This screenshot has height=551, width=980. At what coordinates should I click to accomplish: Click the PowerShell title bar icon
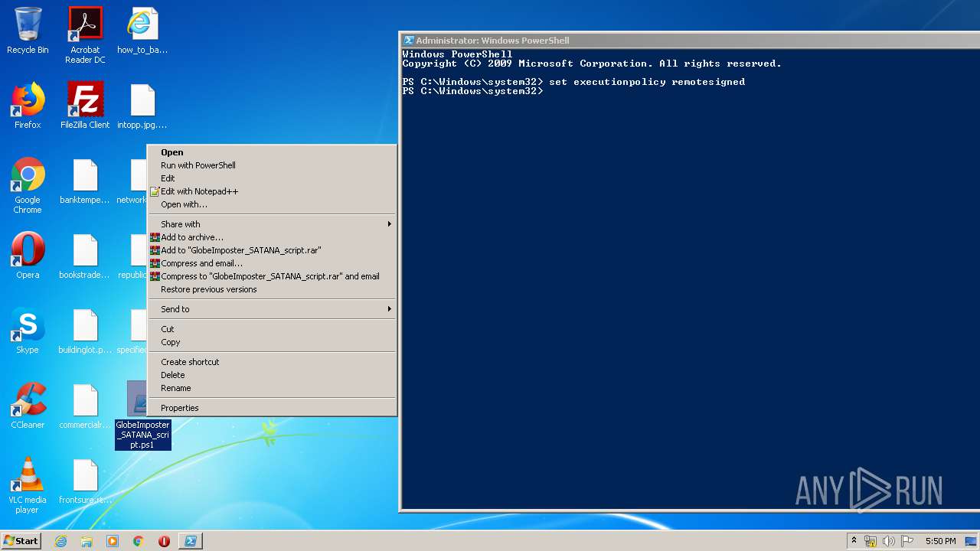[x=409, y=41]
